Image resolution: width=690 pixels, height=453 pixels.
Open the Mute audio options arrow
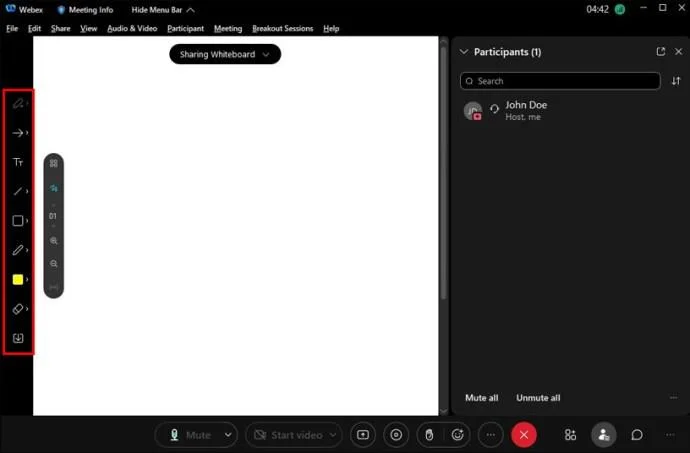point(228,435)
